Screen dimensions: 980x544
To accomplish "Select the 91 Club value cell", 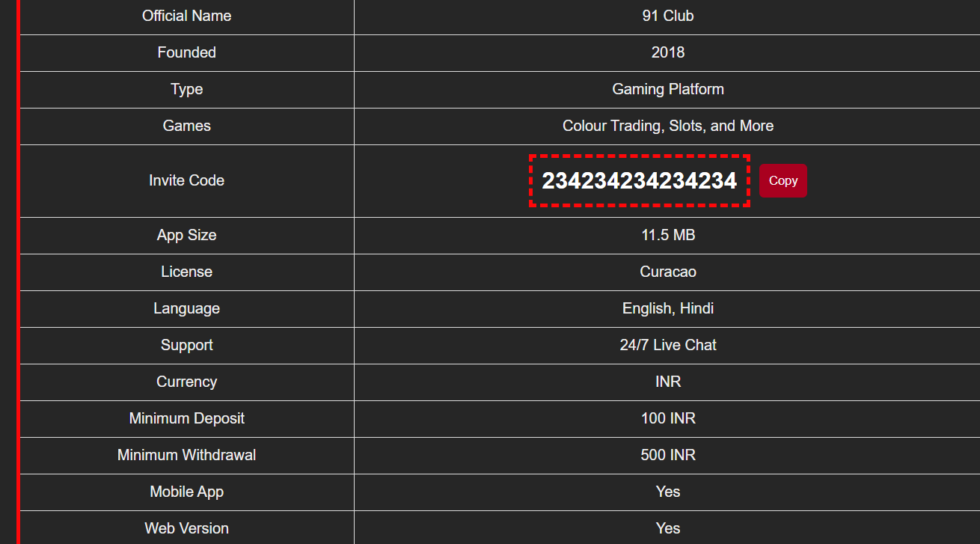I will coord(667,16).
